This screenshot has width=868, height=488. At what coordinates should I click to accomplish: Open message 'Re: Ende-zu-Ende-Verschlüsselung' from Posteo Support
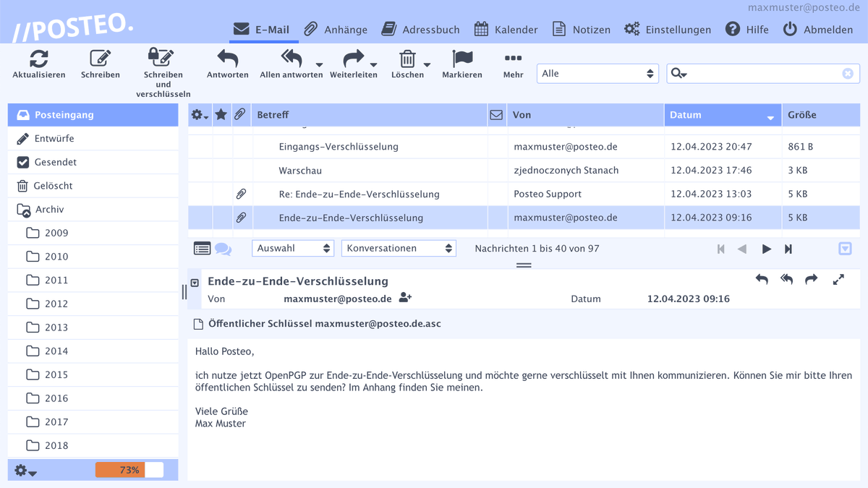[x=524, y=194]
